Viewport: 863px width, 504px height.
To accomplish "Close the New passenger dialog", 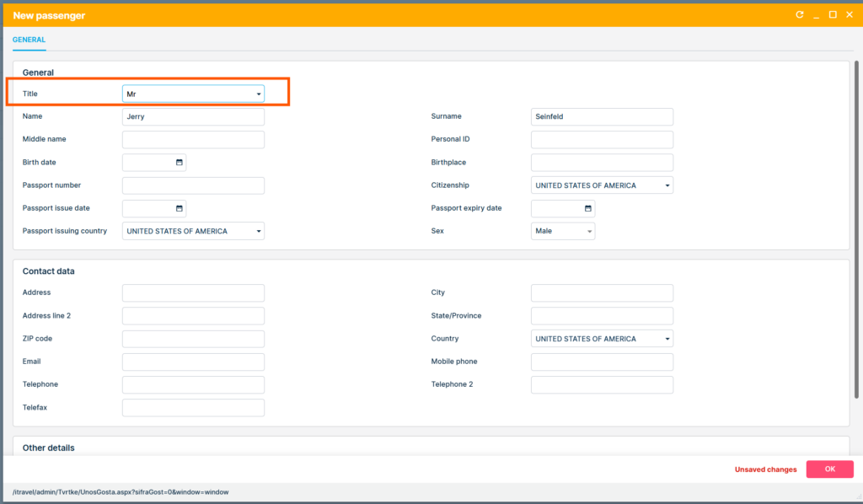I will 849,14.
